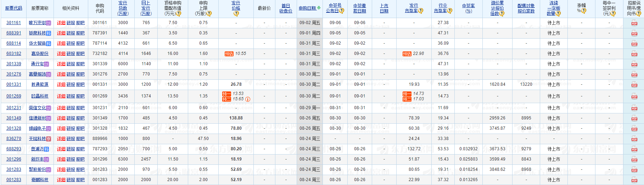Open 详细 link in the 836270 row
Image resolution: width=644 pixels, height=185 pixels.
pyautogui.click(x=61, y=139)
